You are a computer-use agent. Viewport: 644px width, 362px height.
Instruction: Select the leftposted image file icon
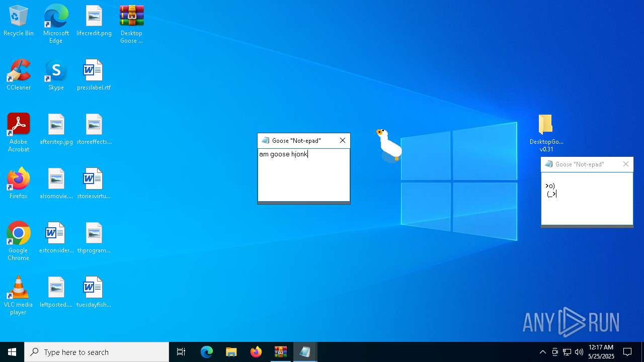coord(56,293)
